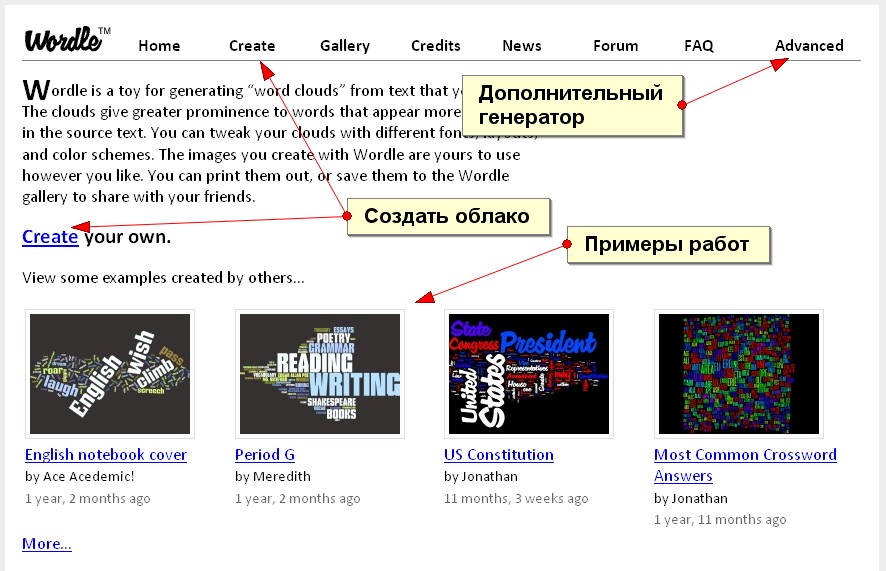Open the Most Common Crossword Answers thumbnail
The width and height of the screenshot is (886, 571).
click(739, 374)
